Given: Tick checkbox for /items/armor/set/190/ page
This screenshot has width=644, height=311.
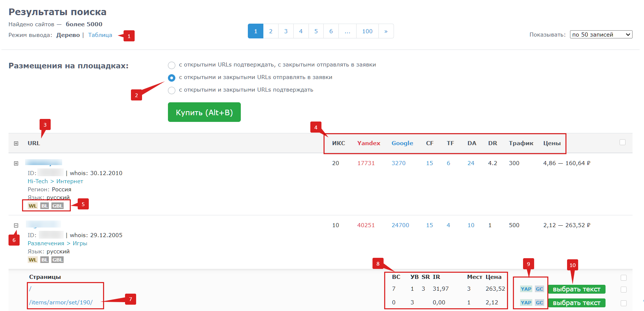Looking at the screenshot, I should [624, 303].
